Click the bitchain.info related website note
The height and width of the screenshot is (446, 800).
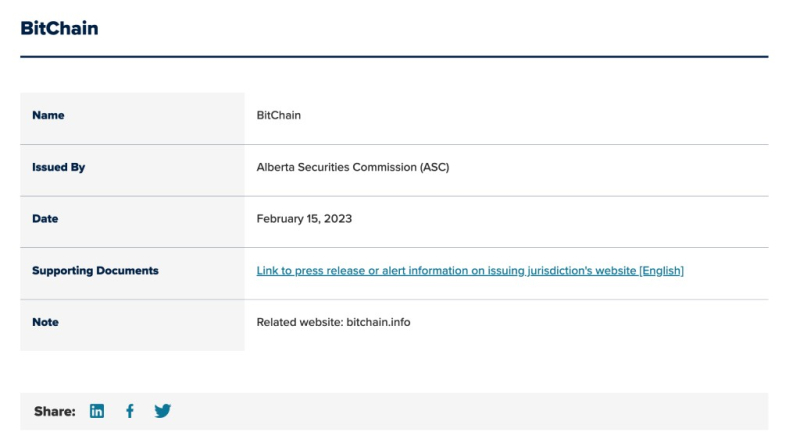(x=378, y=323)
